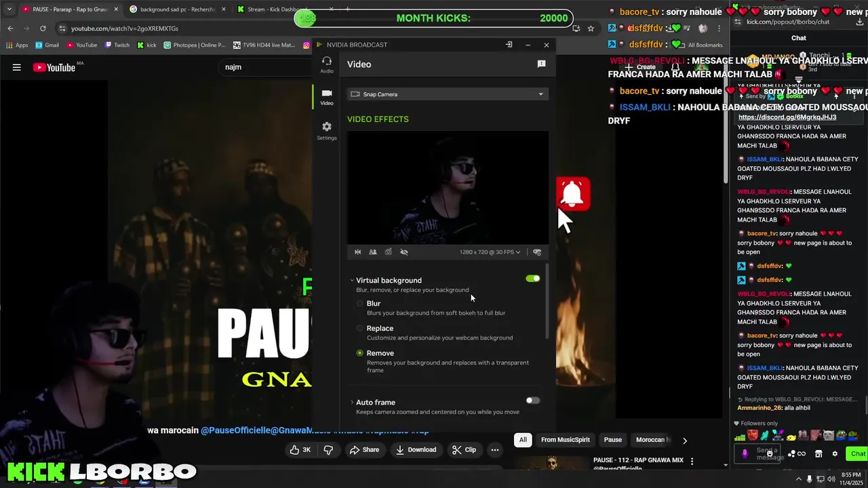Click the browser back arrow
The width and height of the screenshot is (868, 488).
tap(10, 28)
